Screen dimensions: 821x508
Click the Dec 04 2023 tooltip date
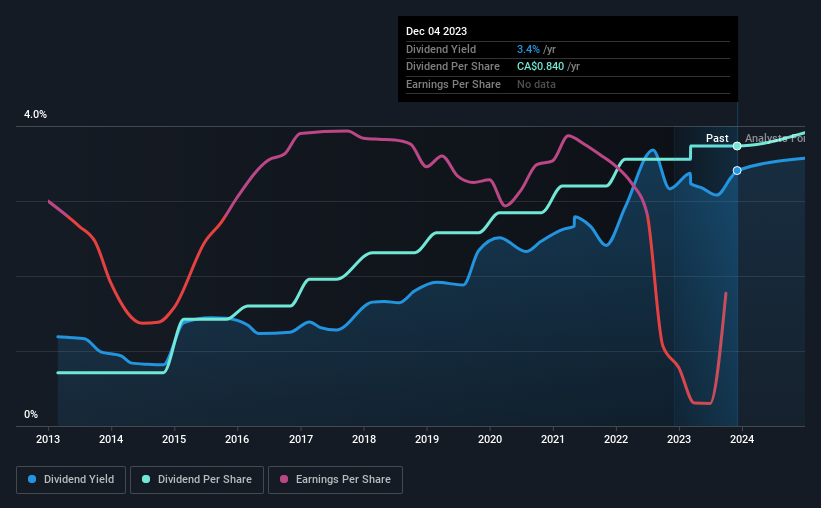tap(436, 31)
